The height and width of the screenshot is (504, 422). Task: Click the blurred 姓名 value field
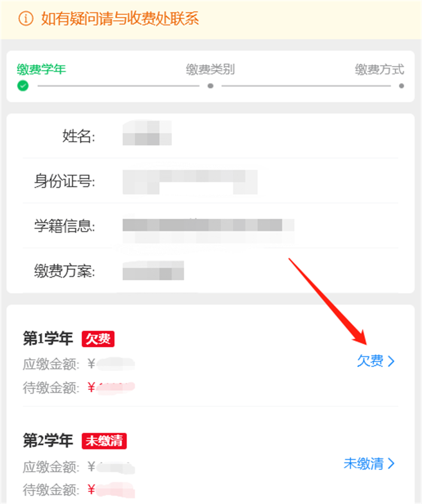(x=147, y=133)
